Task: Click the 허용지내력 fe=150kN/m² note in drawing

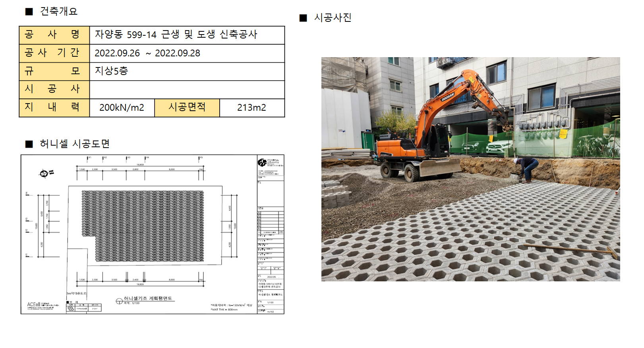Action: pos(231,305)
